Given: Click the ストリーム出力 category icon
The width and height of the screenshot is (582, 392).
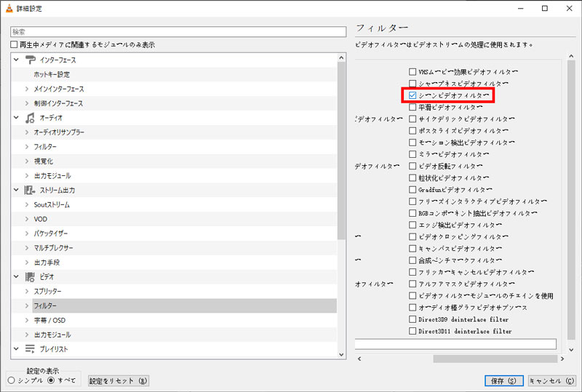Looking at the screenshot, I should pos(30,190).
